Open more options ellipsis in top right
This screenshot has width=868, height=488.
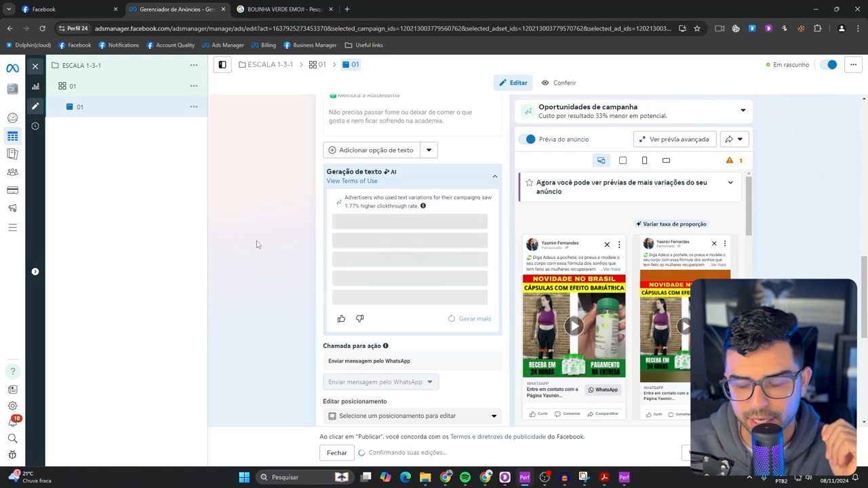[x=853, y=64]
